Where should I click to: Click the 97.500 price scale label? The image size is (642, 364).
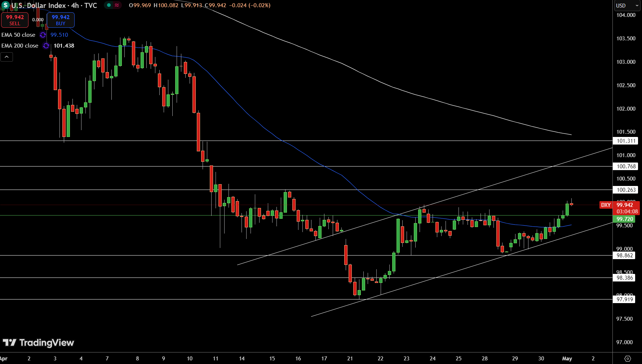pyautogui.click(x=624, y=319)
